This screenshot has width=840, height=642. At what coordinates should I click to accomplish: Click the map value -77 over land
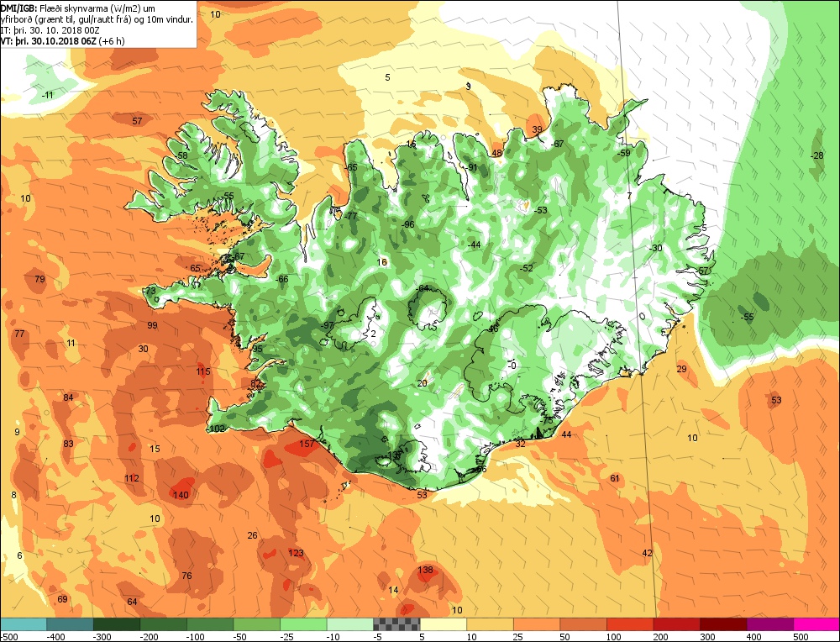click(x=349, y=216)
